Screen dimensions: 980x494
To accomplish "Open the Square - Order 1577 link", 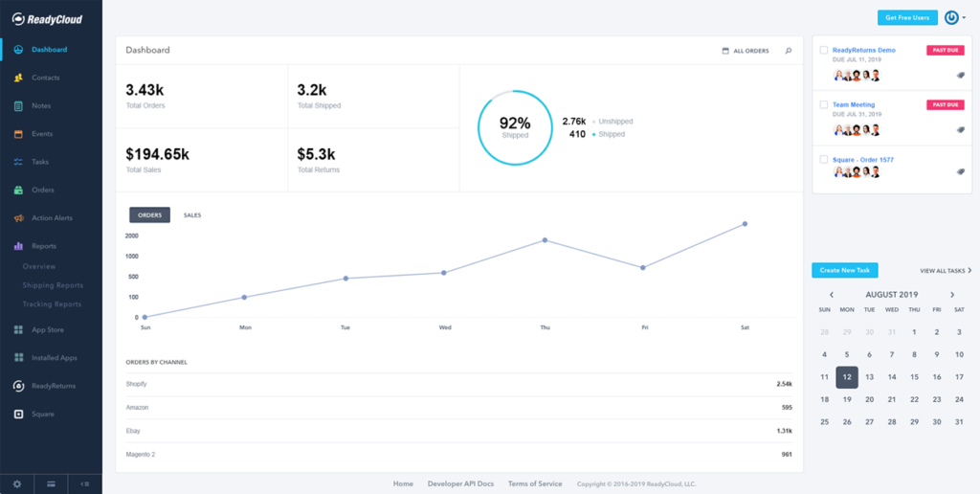I will tap(863, 160).
